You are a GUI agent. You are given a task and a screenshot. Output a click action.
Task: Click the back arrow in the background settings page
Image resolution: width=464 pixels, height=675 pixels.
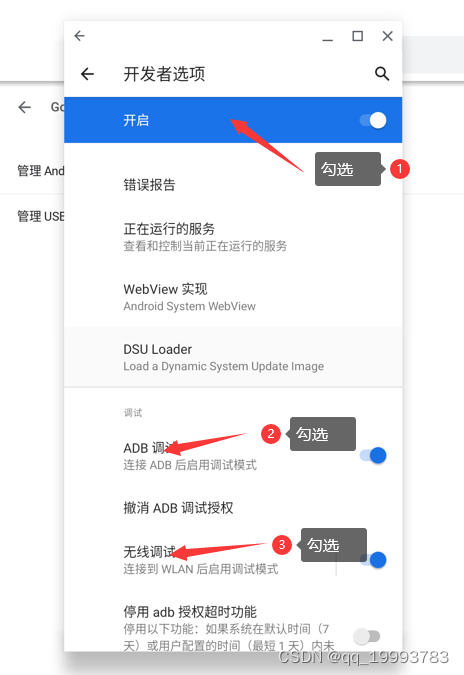25,107
